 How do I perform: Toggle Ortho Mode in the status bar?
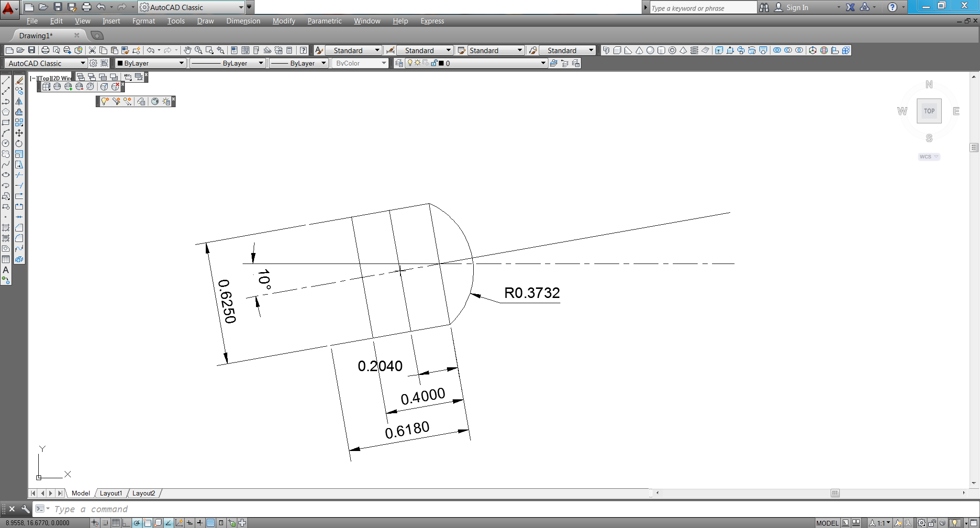click(126, 523)
